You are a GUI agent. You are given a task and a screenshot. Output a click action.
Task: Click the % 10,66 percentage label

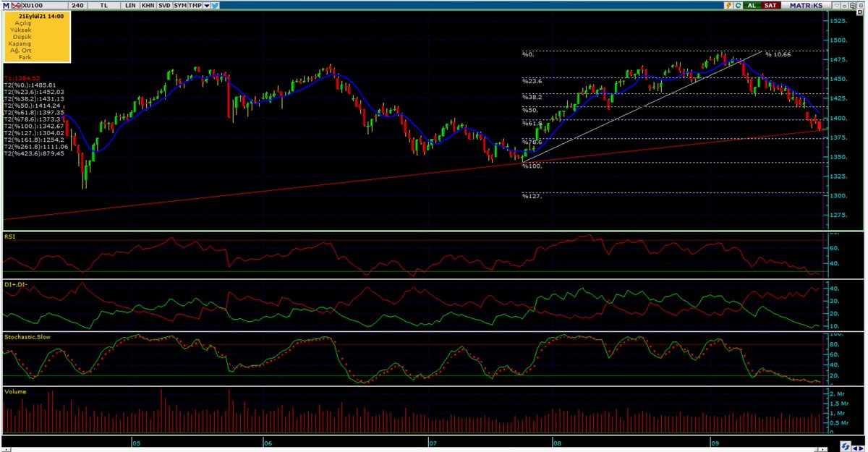pyautogui.click(x=778, y=54)
